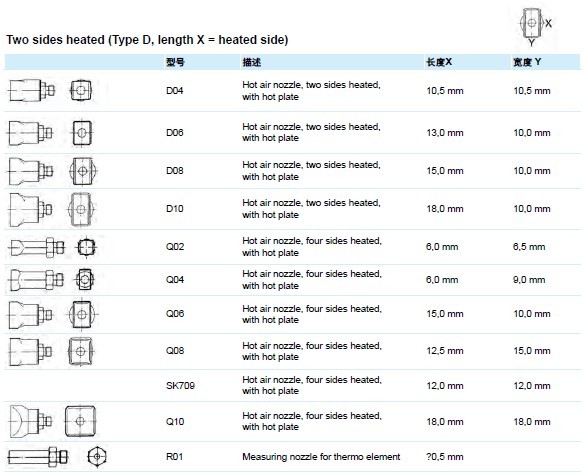Image resolution: width=586 pixels, height=474 pixels.
Task: Click the R01 measuring nozzle hexagon diagram
Action: pyautogui.click(x=97, y=456)
